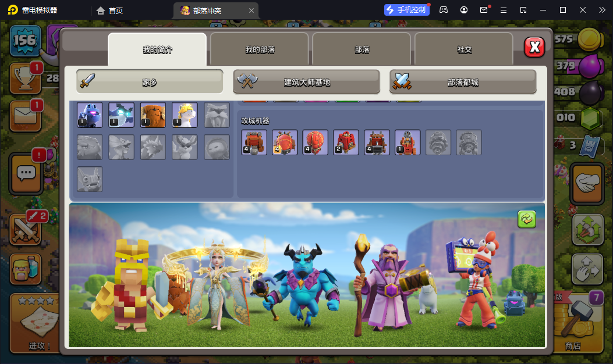Open the 商店 shop button
Viewport: 613px width, 364px height.
pyautogui.click(x=579, y=323)
